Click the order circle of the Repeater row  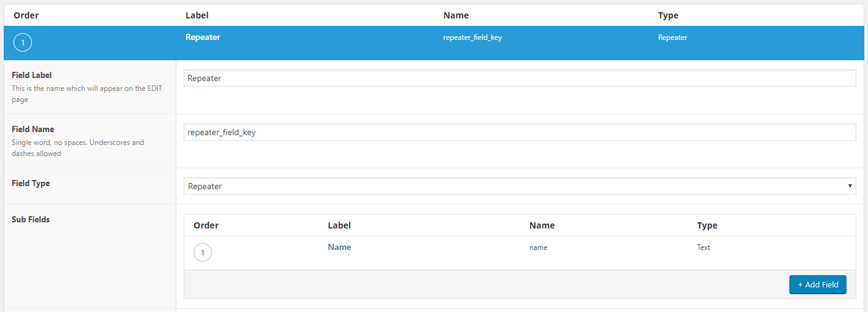click(23, 43)
